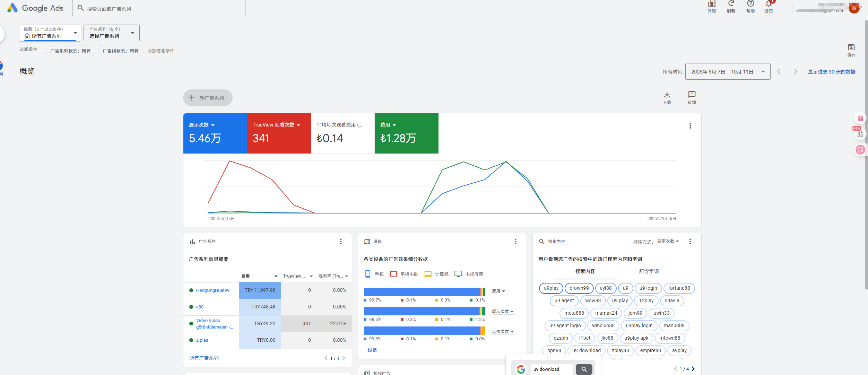Toggle the crown99 search term chip
Screen dimensions: 868x375
[x=579, y=288]
